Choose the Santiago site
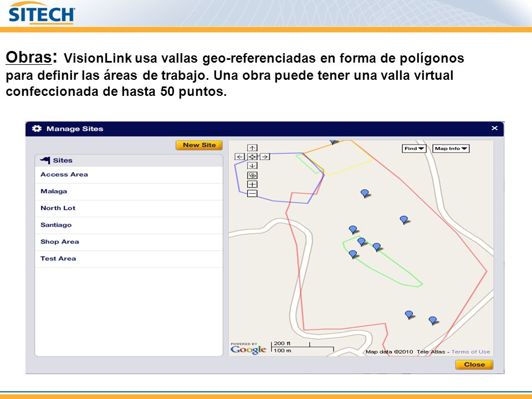This screenshot has height=399, width=532. [x=129, y=225]
